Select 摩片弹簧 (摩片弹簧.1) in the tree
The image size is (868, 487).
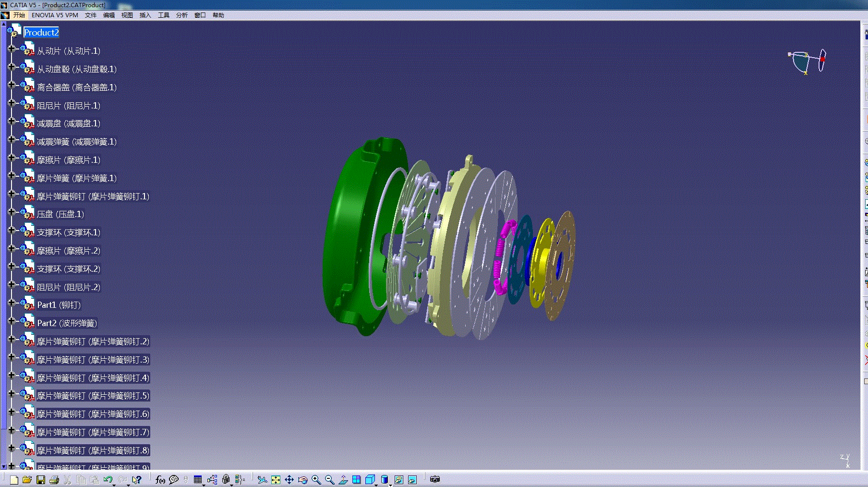tap(77, 178)
